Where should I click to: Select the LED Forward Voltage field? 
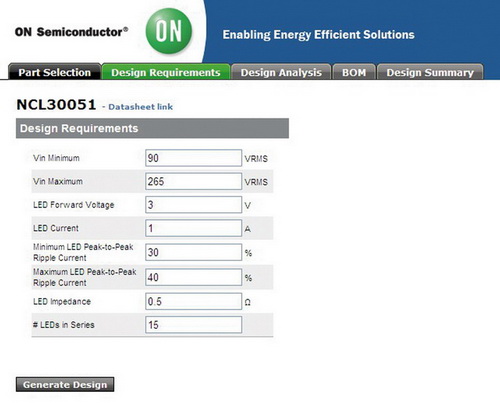[193, 205]
